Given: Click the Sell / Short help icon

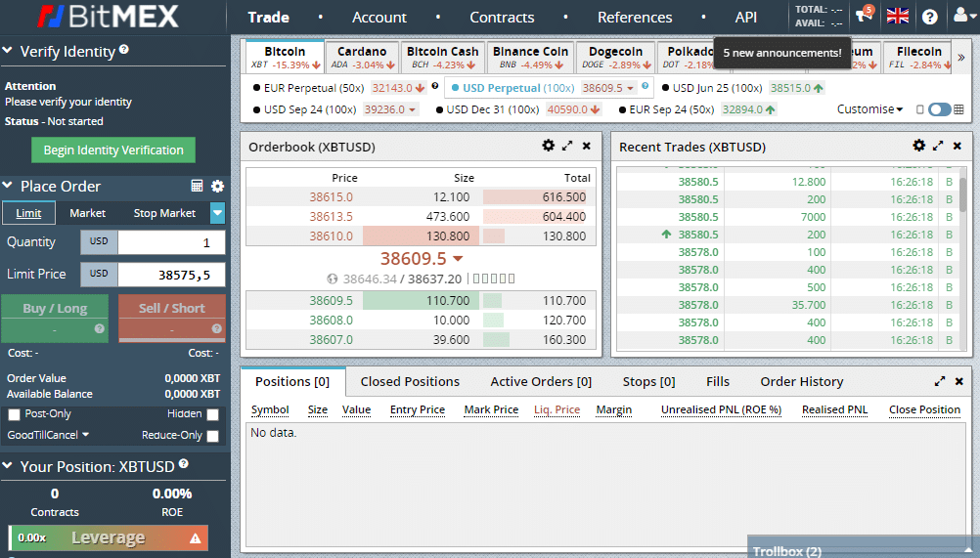Looking at the screenshot, I should tap(216, 328).
